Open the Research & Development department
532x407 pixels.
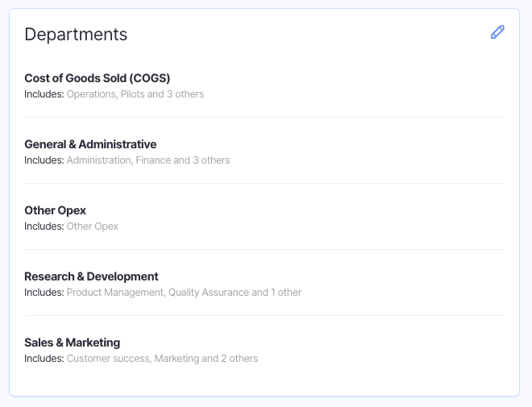coord(91,276)
